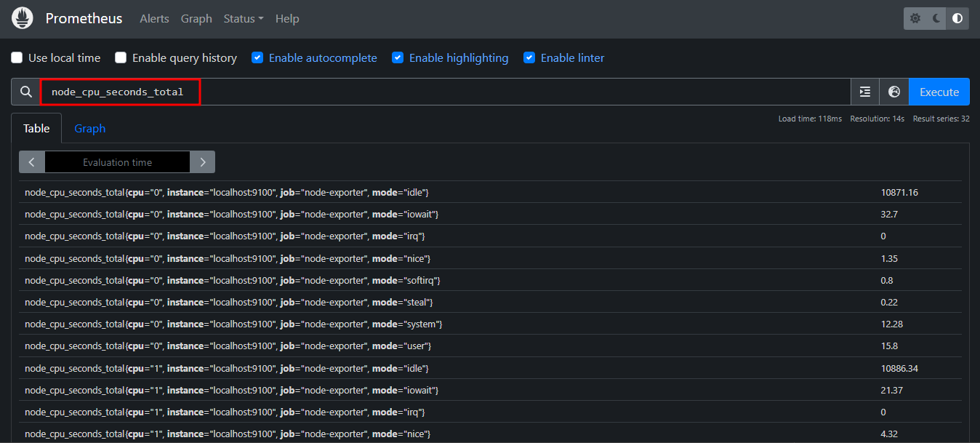Disable the Enable linter checkbox

tap(529, 57)
